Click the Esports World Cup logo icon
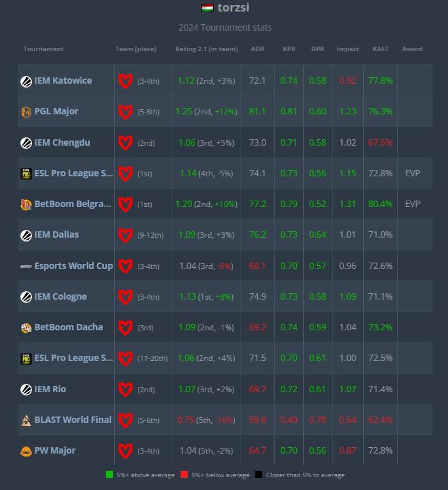 [26, 266]
